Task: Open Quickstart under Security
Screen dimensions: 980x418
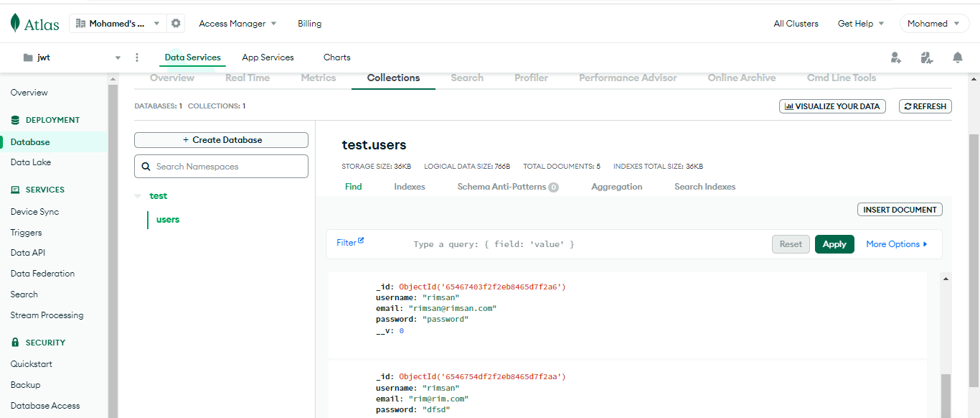Action: [x=31, y=364]
